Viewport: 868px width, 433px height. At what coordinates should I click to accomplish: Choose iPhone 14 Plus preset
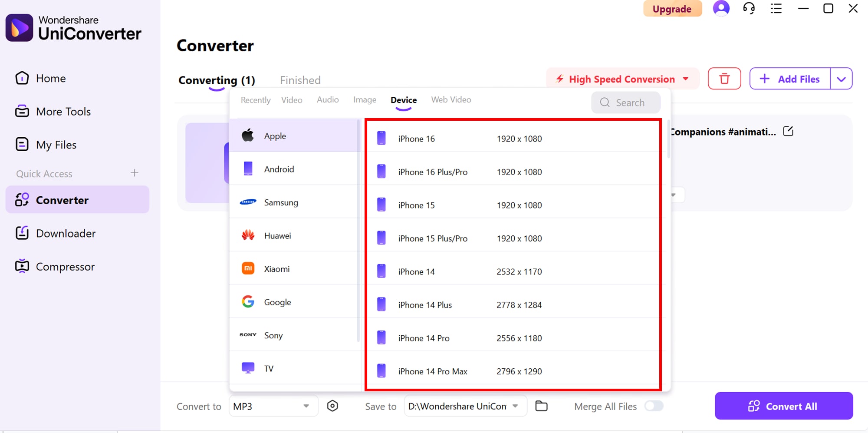pyautogui.click(x=513, y=305)
